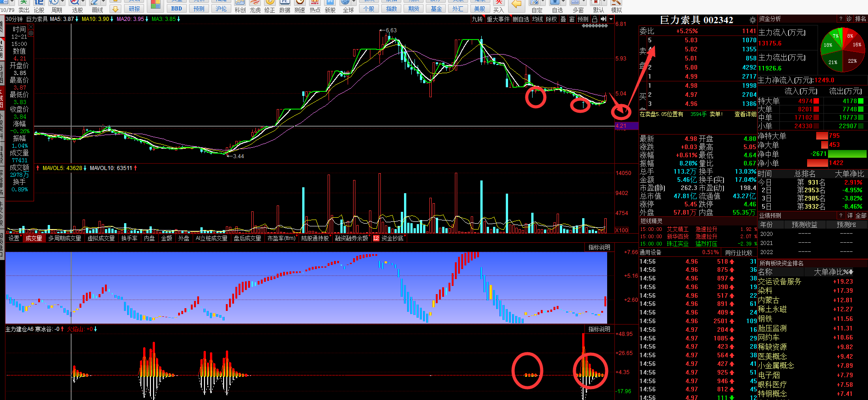Click the red 净小单 1422 bar

click(x=818, y=163)
